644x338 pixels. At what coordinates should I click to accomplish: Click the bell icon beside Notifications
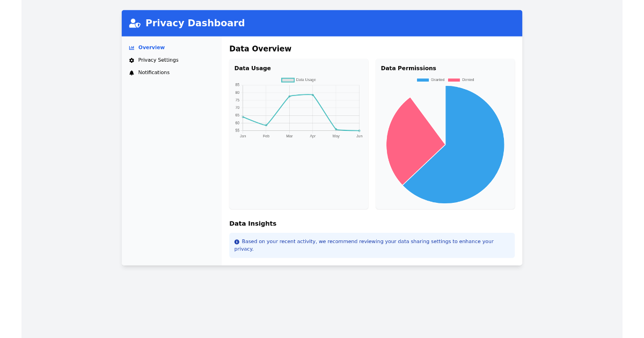click(131, 72)
